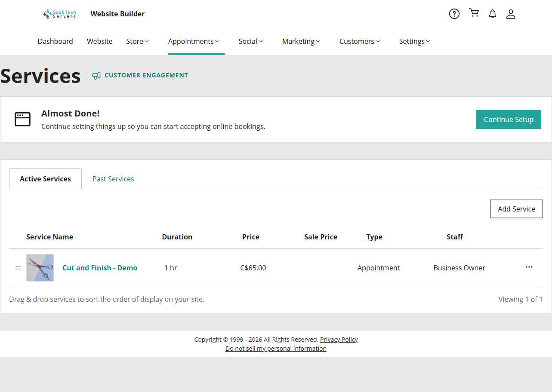This screenshot has width=552, height=392.
Task: Switch to the Past Services tab
Action: tap(113, 179)
